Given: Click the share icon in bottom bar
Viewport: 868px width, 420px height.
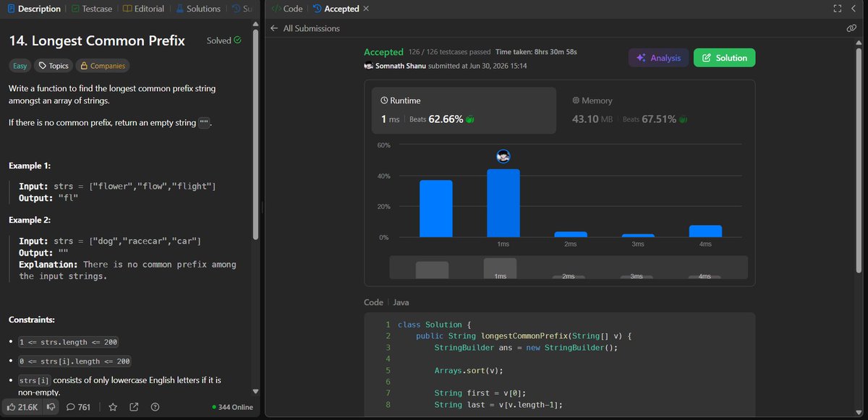Looking at the screenshot, I should (x=134, y=407).
